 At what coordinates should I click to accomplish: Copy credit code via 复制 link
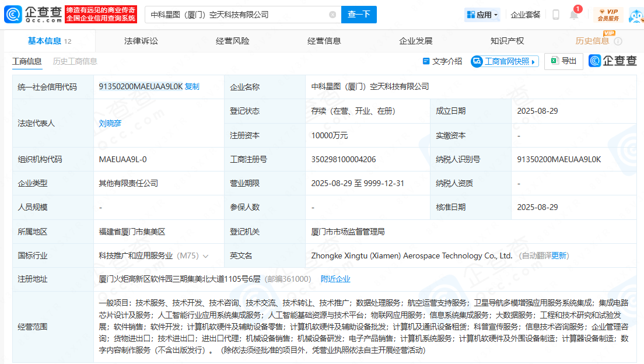pyautogui.click(x=192, y=86)
